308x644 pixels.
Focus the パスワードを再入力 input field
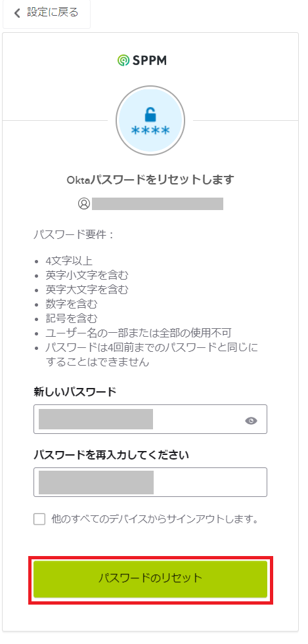click(x=150, y=482)
